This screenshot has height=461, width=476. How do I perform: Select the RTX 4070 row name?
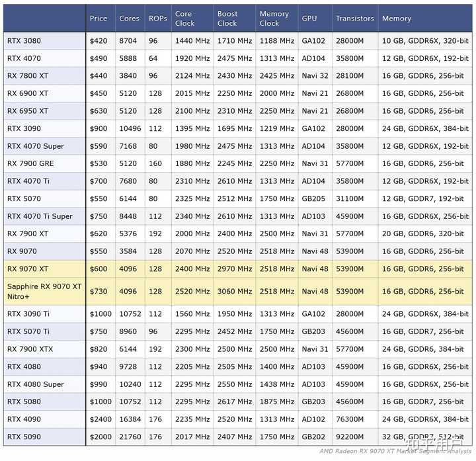coord(24,58)
